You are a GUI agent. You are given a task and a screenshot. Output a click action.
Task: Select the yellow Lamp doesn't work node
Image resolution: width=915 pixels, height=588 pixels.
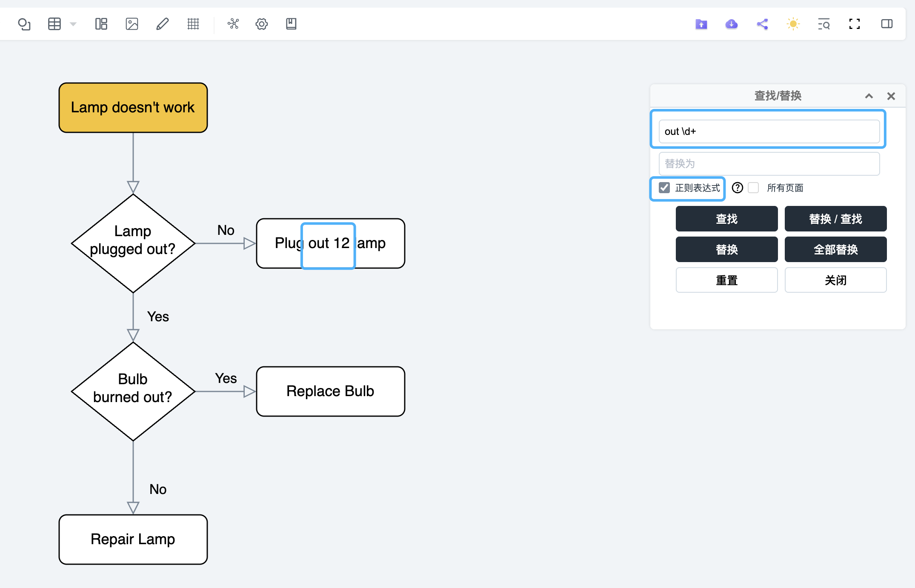click(133, 108)
